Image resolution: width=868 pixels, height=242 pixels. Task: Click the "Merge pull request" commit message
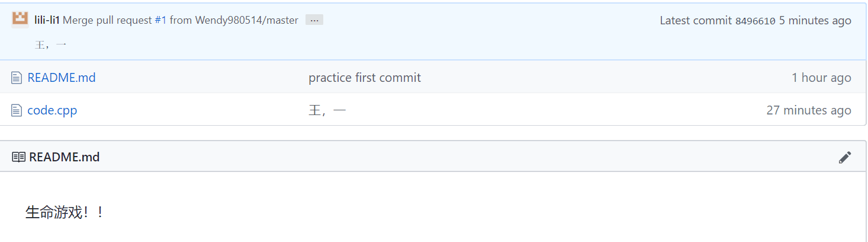click(108, 20)
